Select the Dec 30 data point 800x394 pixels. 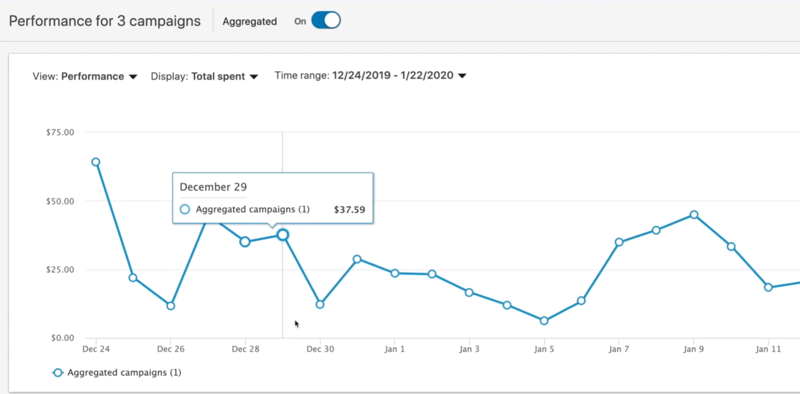click(320, 304)
